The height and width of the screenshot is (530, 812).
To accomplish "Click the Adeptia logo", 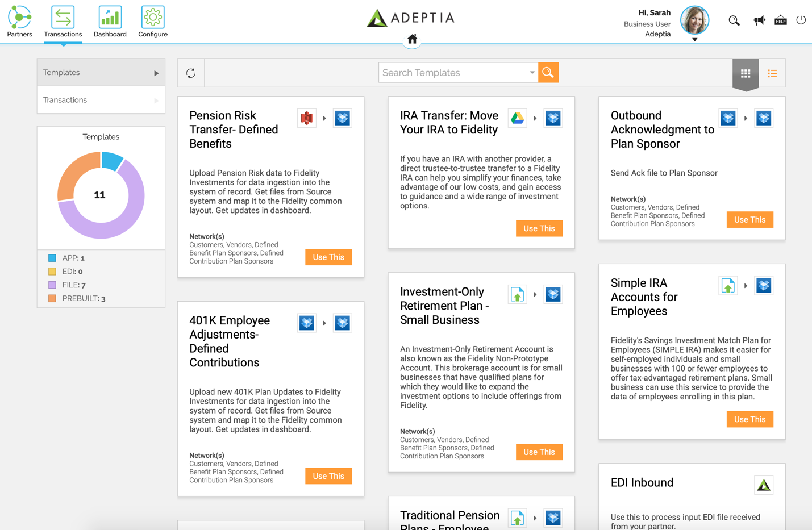I will [410, 18].
